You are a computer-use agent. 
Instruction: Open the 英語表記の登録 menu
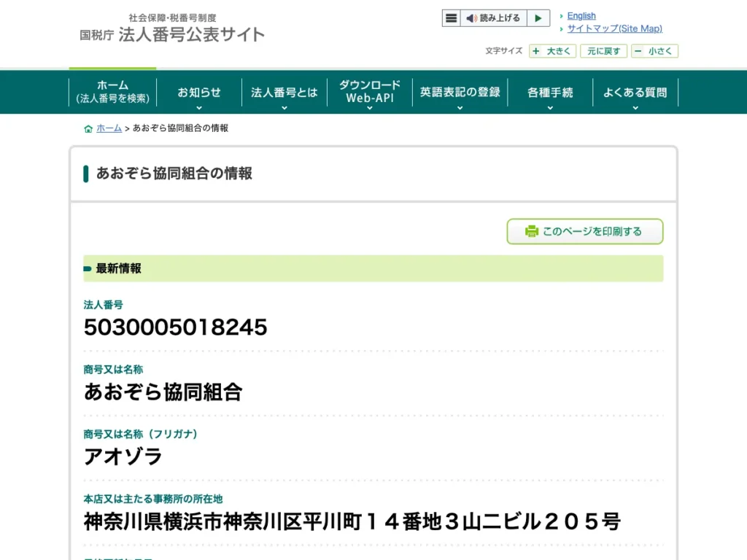(460, 92)
